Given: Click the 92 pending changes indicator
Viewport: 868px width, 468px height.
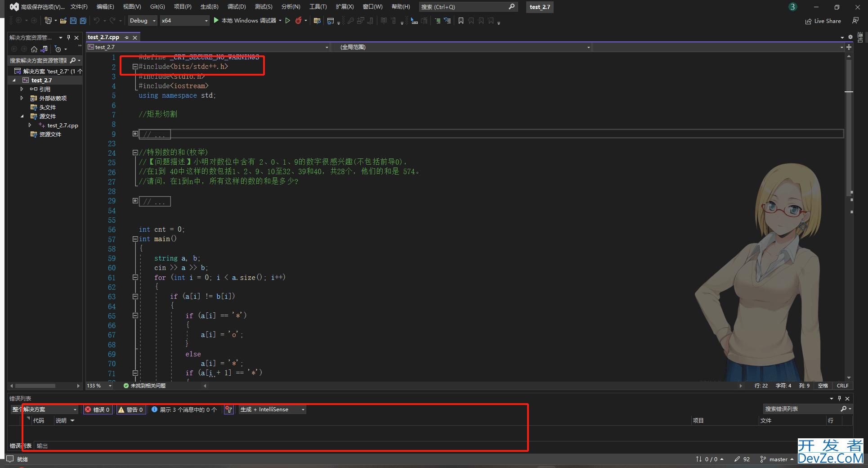Looking at the screenshot, I should pyautogui.click(x=742, y=459).
